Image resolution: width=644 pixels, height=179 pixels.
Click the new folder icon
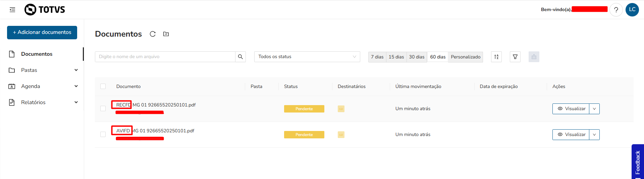166,34
